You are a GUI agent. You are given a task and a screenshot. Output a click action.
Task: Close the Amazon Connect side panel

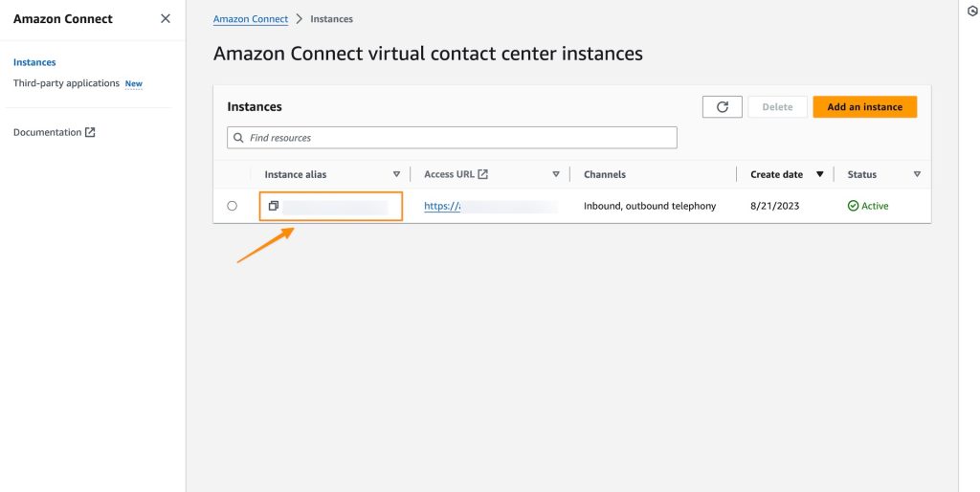point(166,19)
